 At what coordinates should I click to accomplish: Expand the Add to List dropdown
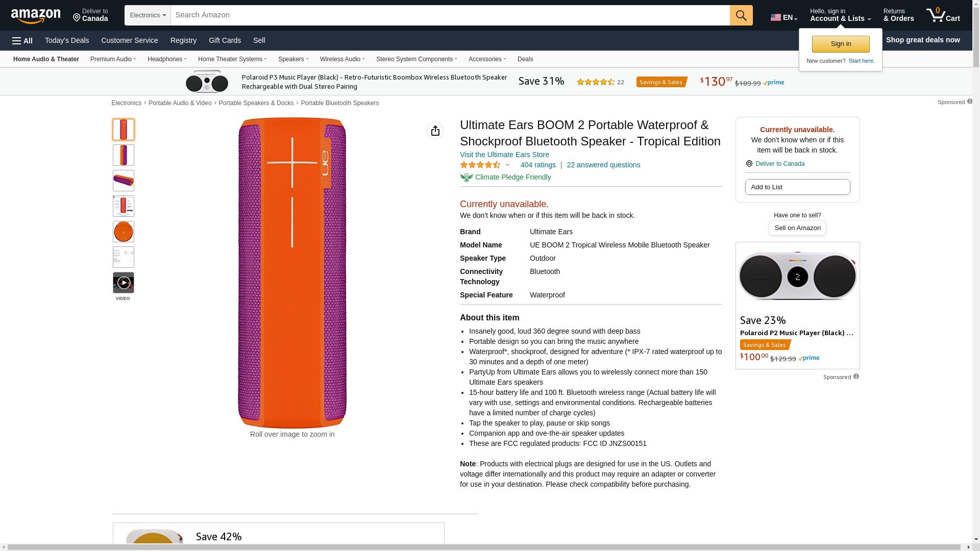797,187
